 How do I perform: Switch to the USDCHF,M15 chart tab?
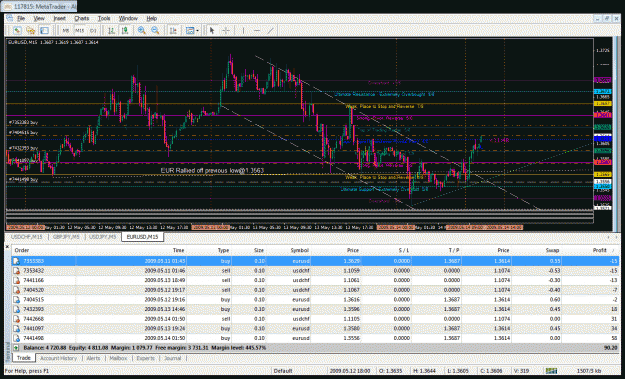[x=26, y=237]
